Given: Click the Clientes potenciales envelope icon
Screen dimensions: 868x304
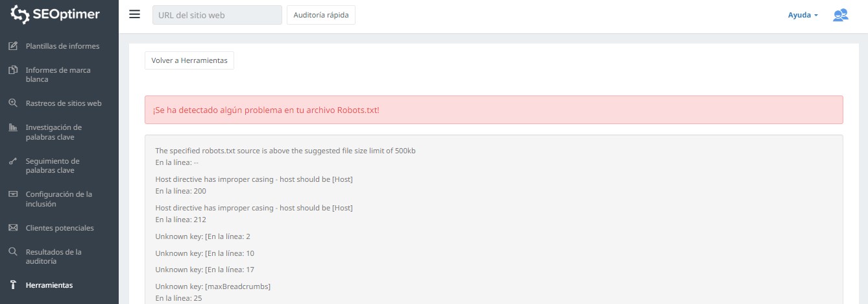Looking at the screenshot, I should [12, 228].
